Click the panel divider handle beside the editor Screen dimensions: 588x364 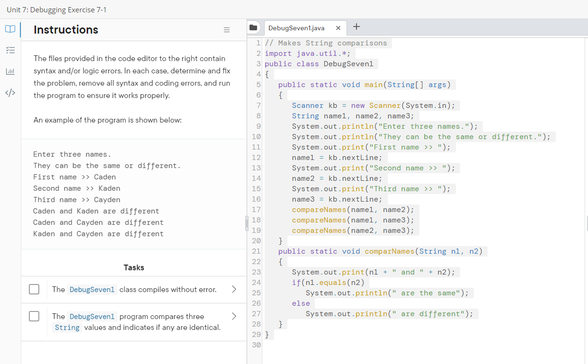[x=246, y=222]
